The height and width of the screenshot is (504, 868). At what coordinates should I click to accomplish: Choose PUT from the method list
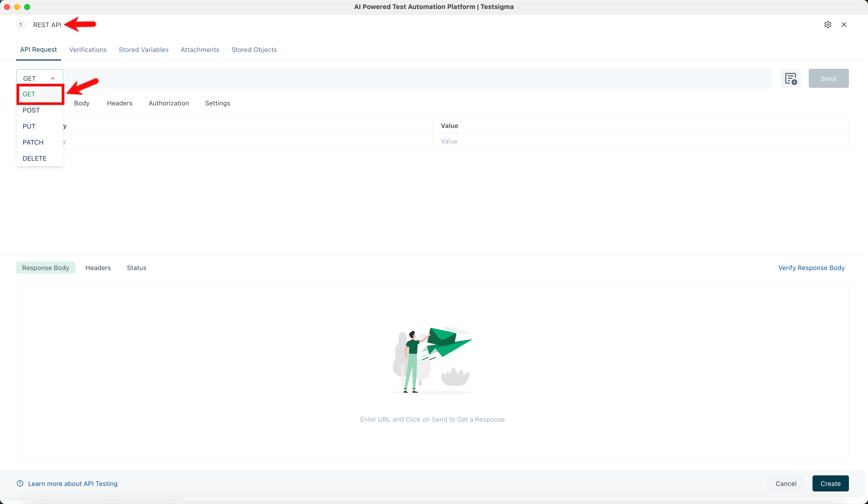(x=40, y=126)
